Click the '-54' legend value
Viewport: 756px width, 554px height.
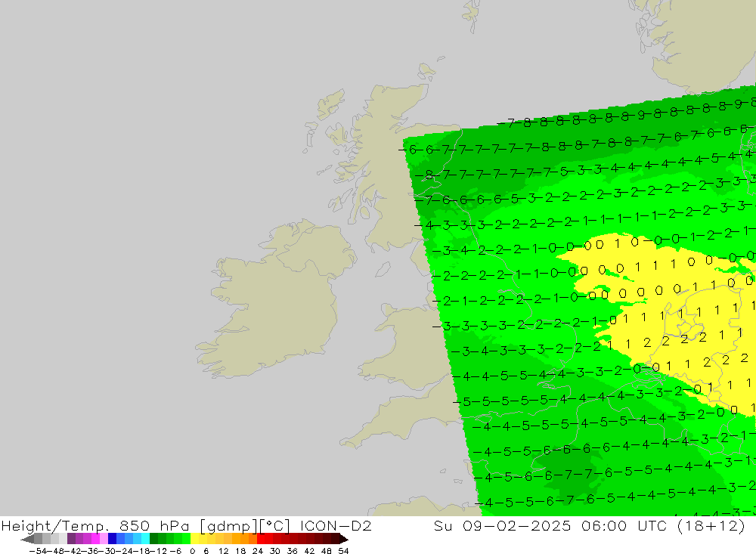point(38,551)
